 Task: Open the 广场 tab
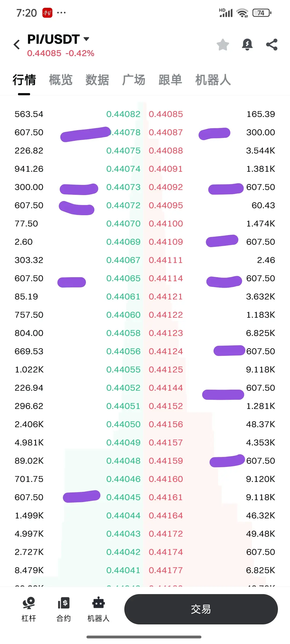[x=134, y=80]
